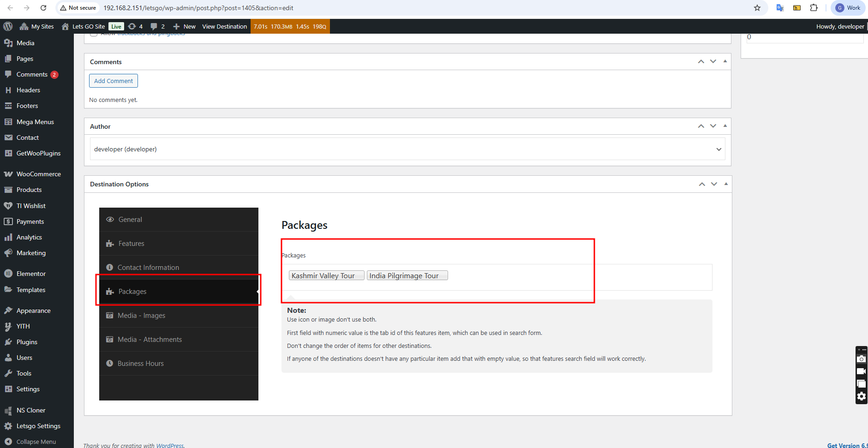868x448 pixels.
Task: Open WooCommerce in the sidebar menu
Action: pyautogui.click(x=38, y=174)
